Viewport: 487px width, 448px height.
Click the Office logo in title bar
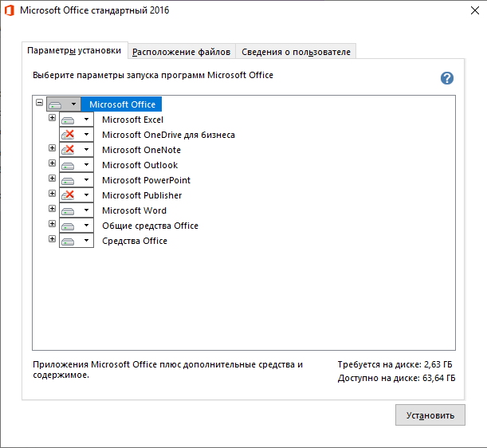(10, 10)
